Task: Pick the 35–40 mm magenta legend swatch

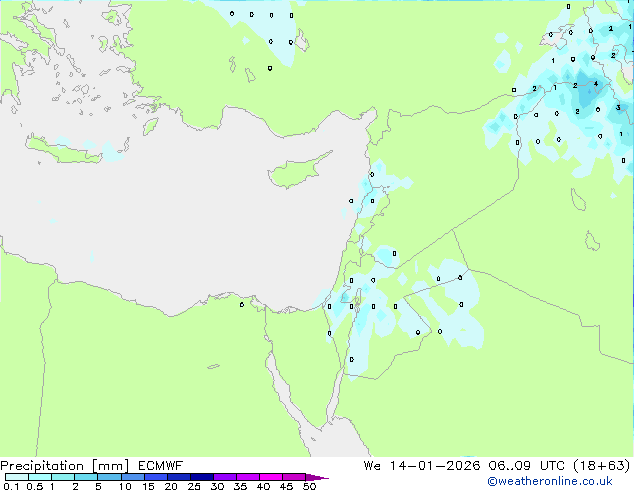Action: 247,477
